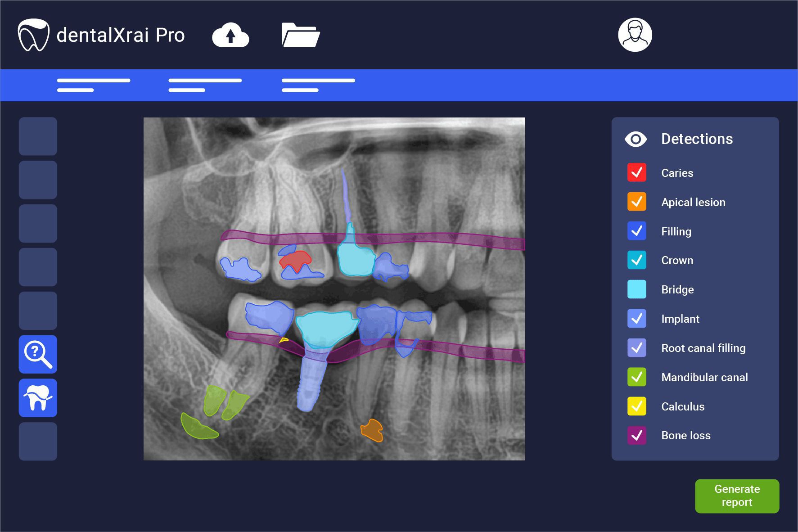Disable the Caries detection checkbox
This screenshot has height=532, width=798.
point(636,173)
